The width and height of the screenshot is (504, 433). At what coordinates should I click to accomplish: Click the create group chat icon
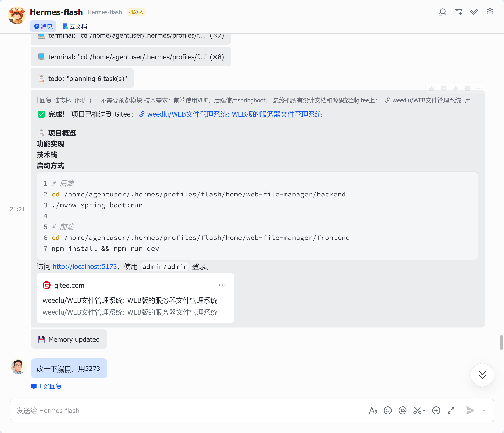click(x=458, y=12)
